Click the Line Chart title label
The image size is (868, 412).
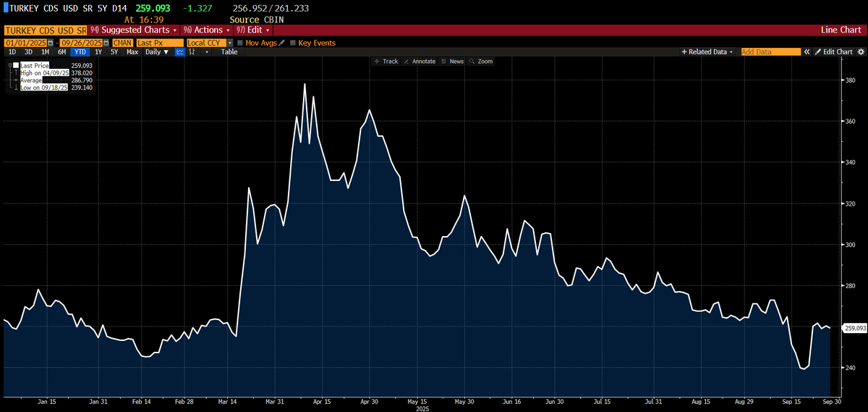pos(841,30)
